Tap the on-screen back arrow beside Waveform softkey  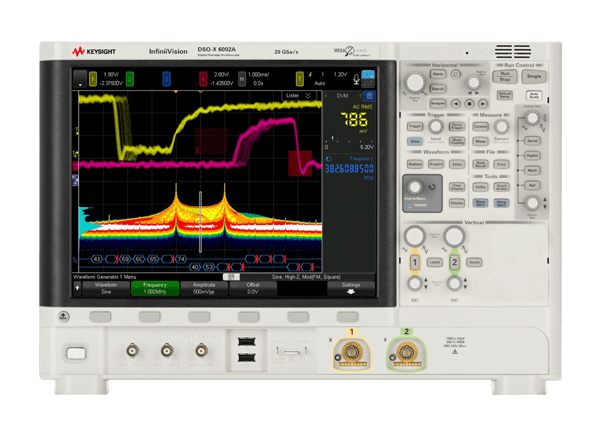tap(77, 288)
